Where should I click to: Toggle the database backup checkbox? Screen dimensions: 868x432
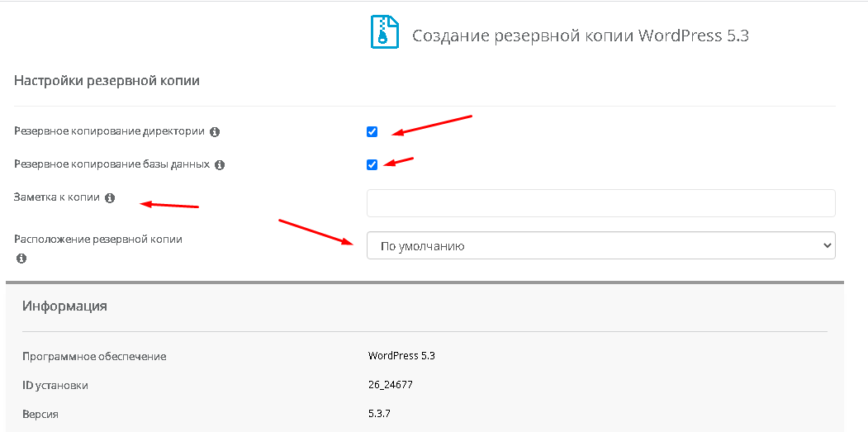click(x=372, y=164)
